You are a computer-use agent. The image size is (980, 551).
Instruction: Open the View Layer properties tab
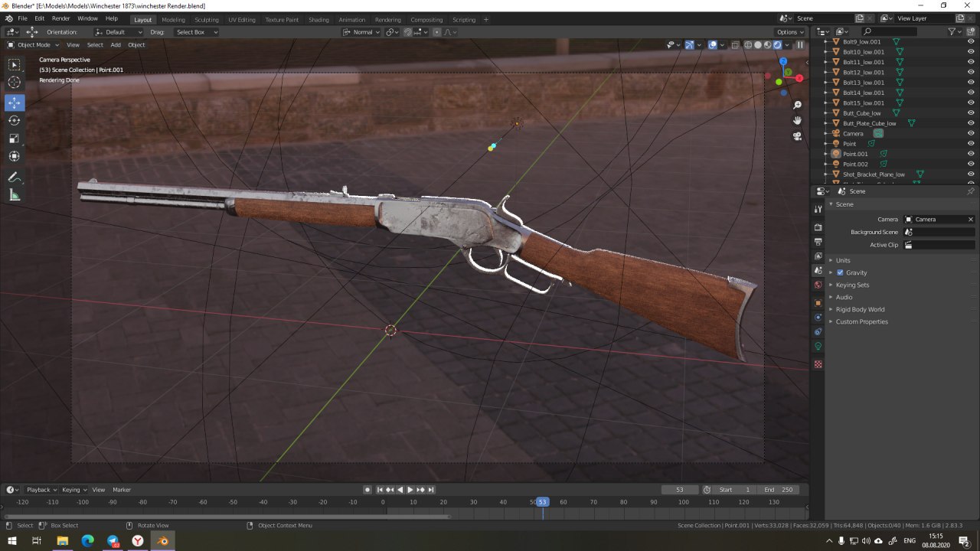[x=818, y=256]
